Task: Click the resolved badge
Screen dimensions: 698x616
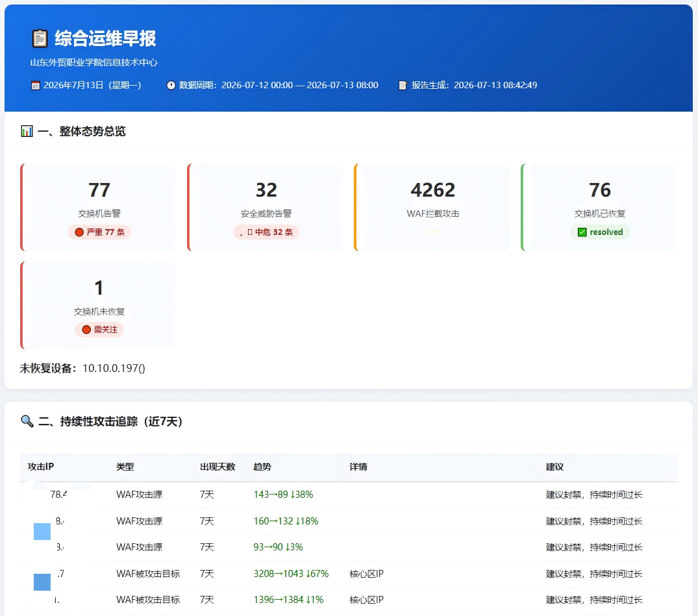Action: click(x=599, y=232)
